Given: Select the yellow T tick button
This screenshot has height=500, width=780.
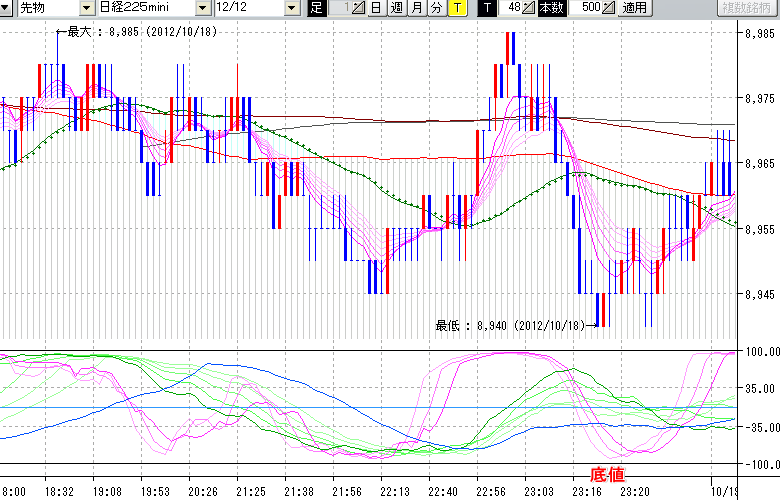Looking at the screenshot, I should (456, 8).
